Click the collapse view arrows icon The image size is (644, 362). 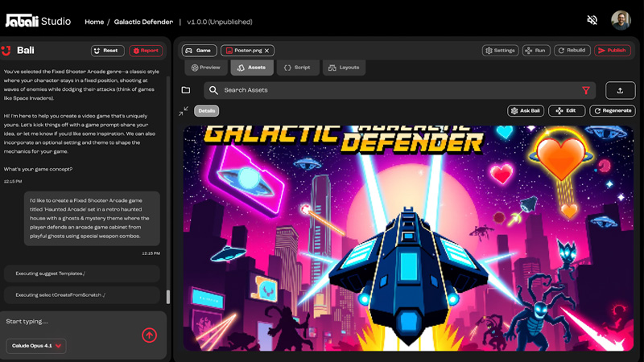click(184, 111)
